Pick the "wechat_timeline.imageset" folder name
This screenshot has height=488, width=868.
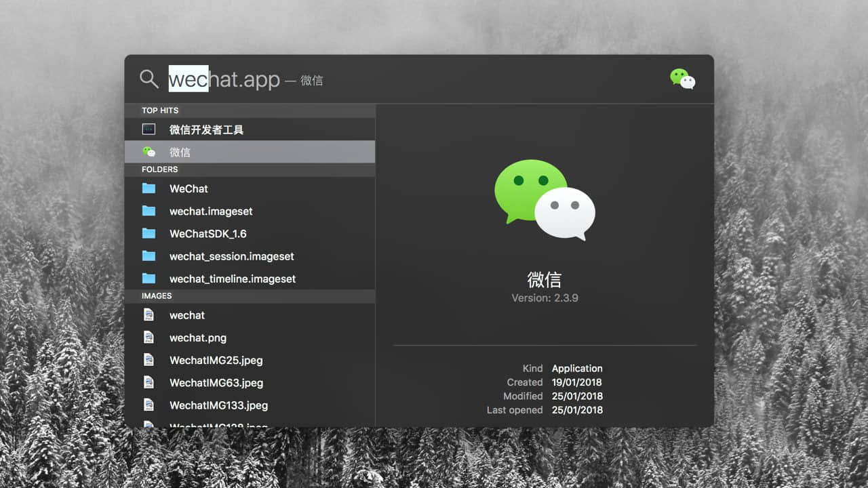(x=233, y=279)
